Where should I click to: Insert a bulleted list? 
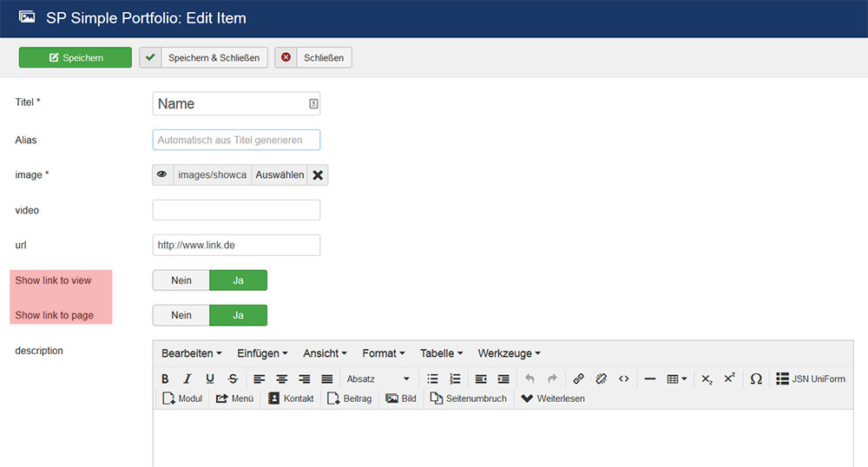tap(432, 379)
